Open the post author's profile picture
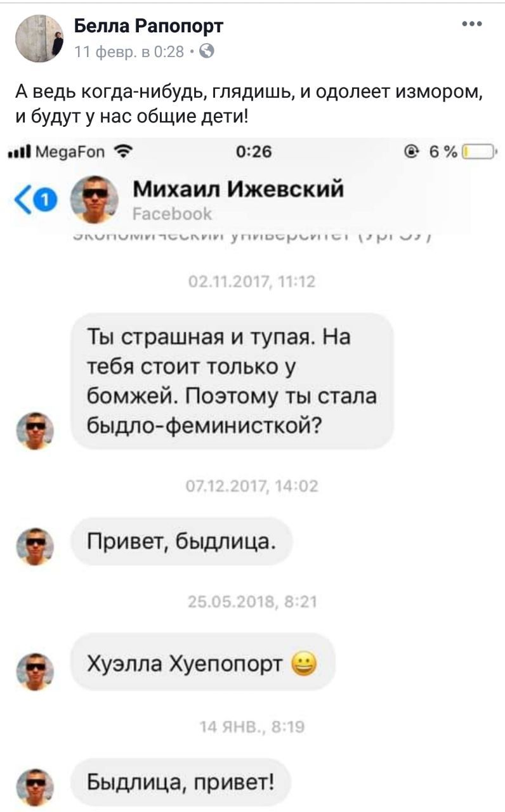 [39, 39]
